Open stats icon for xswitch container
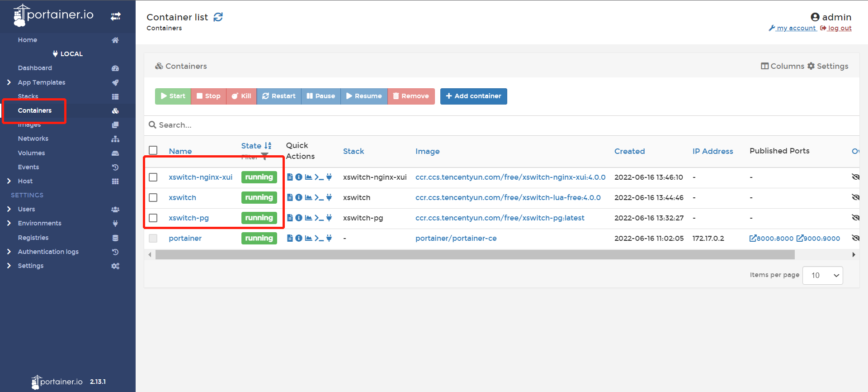Viewport: 868px width, 392px height. point(308,197)
